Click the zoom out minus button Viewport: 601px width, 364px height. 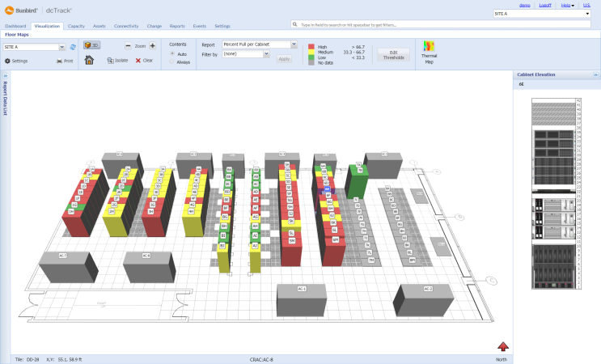click(x=128, y=45)
